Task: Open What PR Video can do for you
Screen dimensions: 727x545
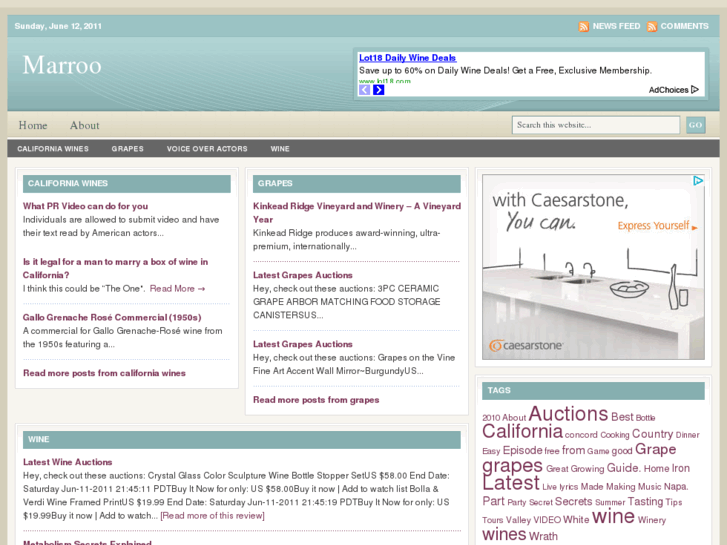Action: click(85, 206)
